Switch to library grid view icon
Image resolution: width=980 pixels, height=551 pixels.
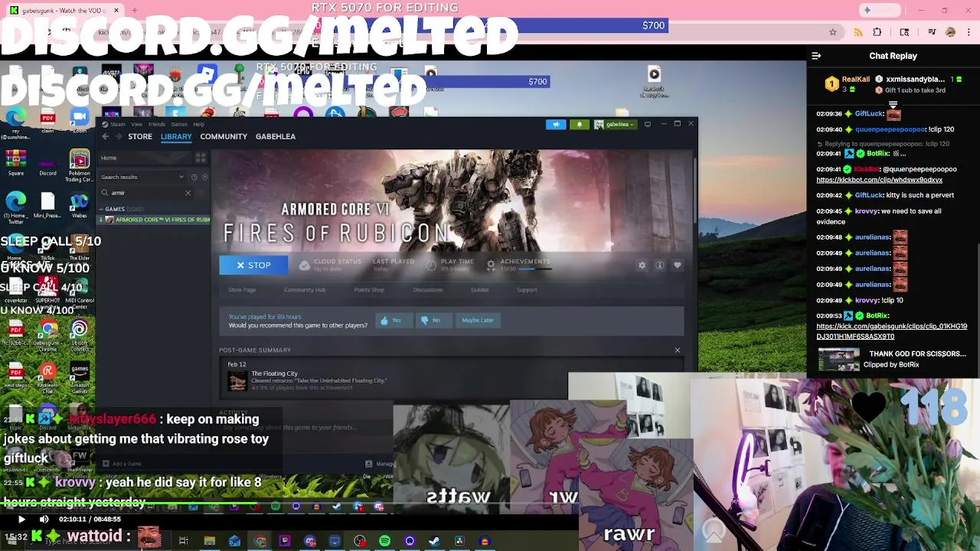201,158
